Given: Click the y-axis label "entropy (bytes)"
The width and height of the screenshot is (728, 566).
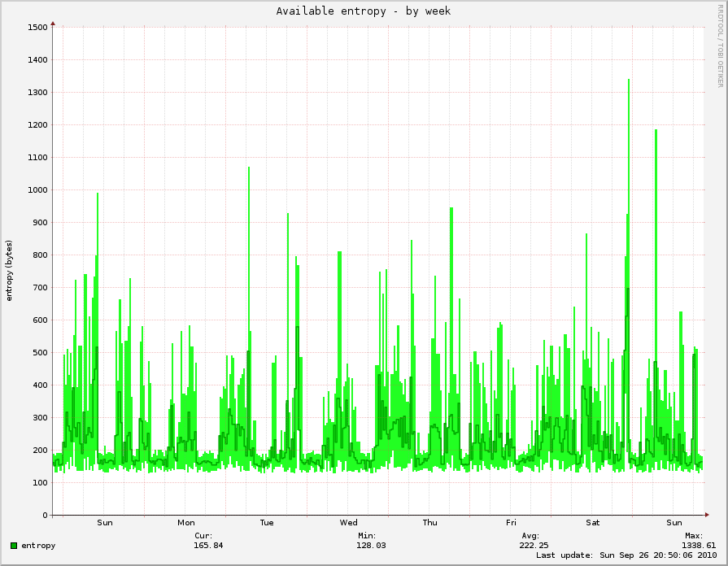Looking at the screenshot, I should coord(9,271).
